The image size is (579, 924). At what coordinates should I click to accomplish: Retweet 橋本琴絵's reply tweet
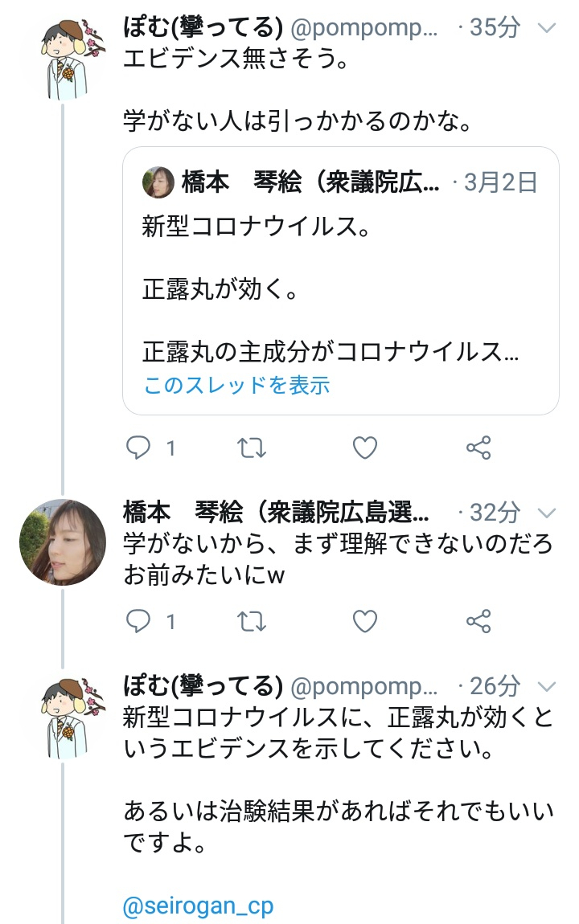[253, 621]
